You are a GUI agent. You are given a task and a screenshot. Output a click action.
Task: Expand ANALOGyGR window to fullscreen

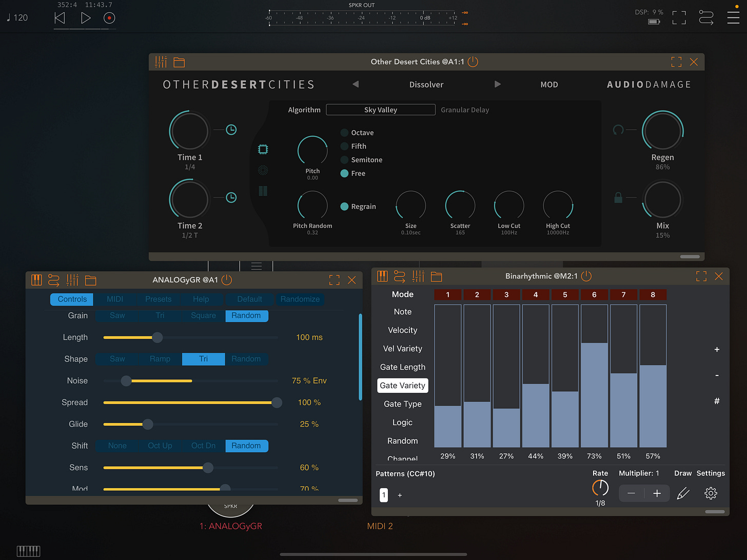click(x=335, y=280)
